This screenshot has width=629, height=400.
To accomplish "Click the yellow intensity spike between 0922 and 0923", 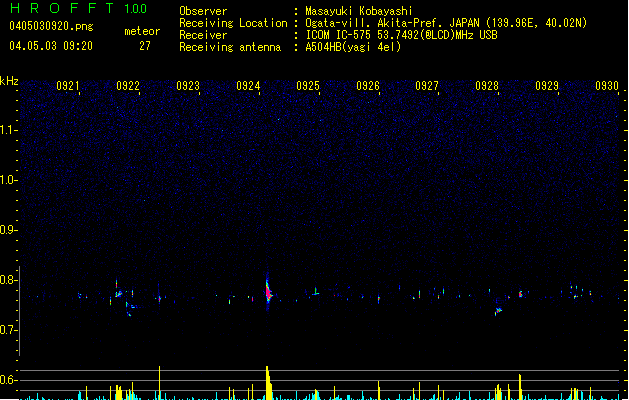I will click(x=159, y=382).
